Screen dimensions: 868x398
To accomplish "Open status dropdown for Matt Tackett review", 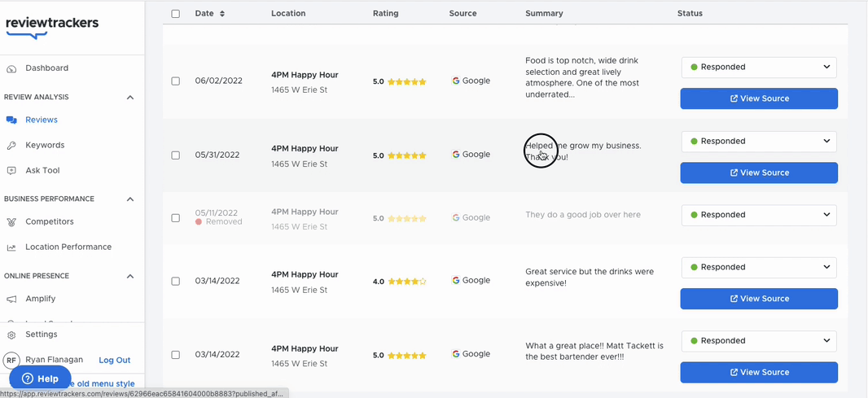I will (x=759, y=341).
